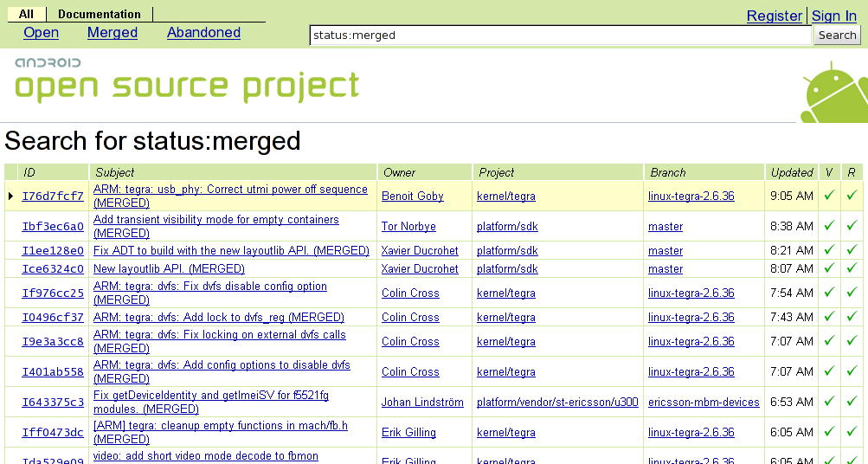Screen dimensions: 868x464
Task: Open change ID Iff0473dc
Action: (x=53, y=433)
